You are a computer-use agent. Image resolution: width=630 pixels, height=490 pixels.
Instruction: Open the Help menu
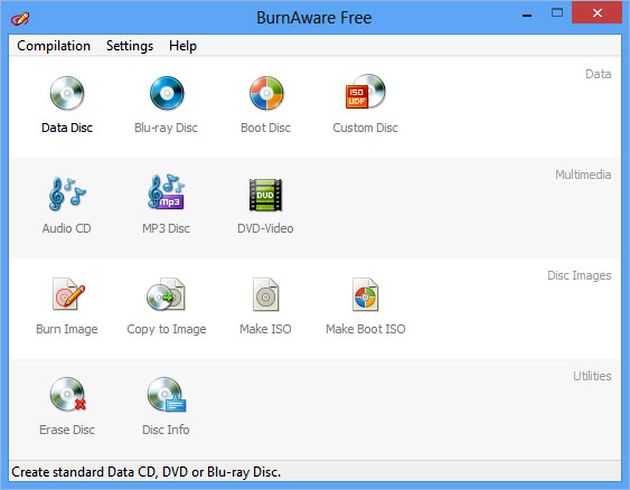pos(183,46)
